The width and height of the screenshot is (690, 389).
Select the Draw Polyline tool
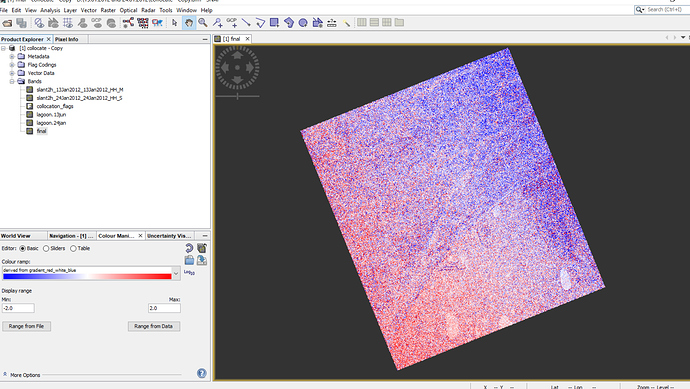[x=260, y=23]
